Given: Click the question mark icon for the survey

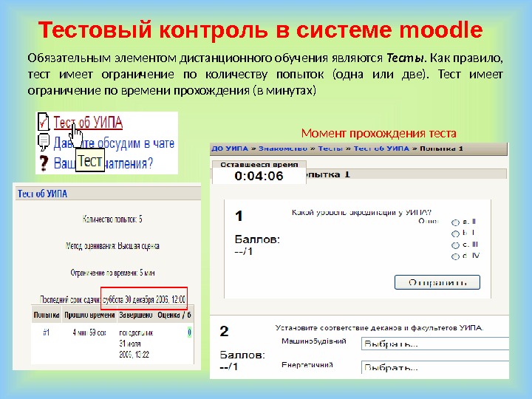Looking at the screenshot, I should (44, 163).
